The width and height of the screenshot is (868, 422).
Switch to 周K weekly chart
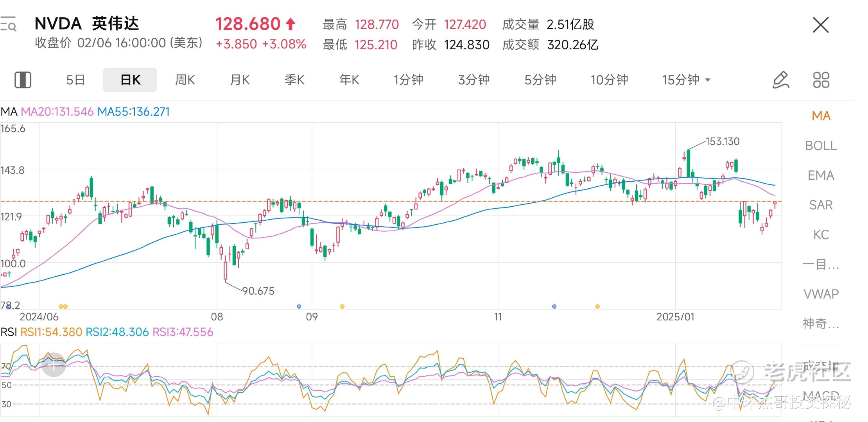[185, 80]
